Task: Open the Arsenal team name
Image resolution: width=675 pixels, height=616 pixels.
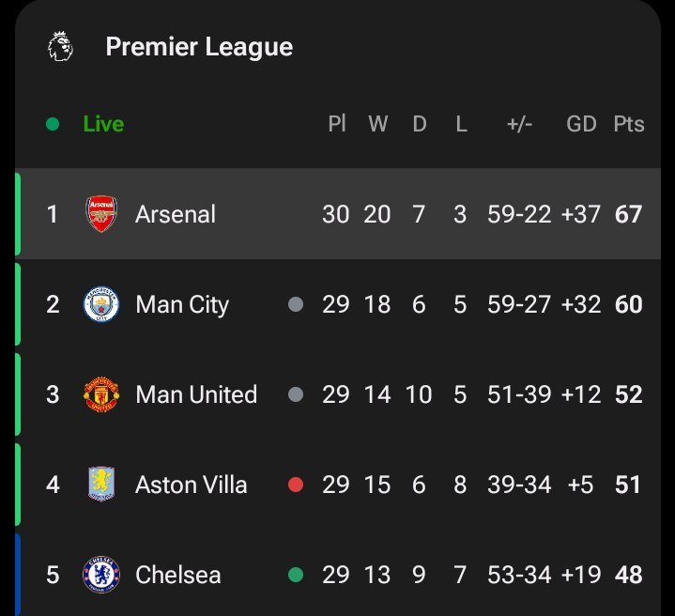Action: pos(176,214)
